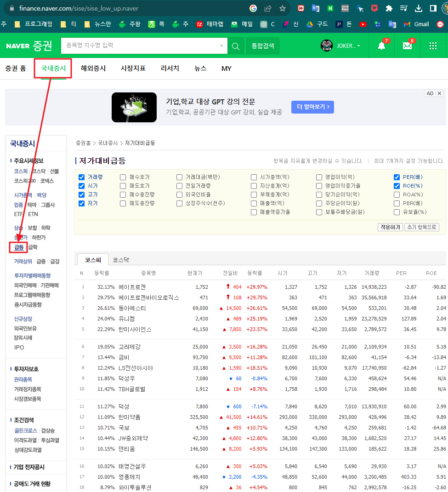Open the 뉴스만 bookmark folder
This screenshot has height=492, width=448.
[x=97, y=24]
